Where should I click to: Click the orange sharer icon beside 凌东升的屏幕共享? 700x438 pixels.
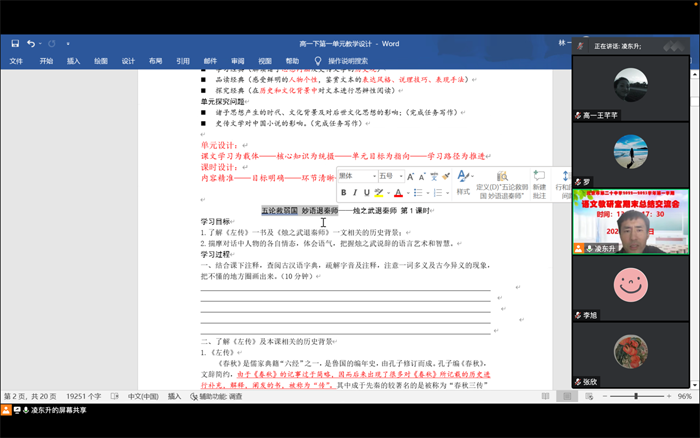click(6, 410)
